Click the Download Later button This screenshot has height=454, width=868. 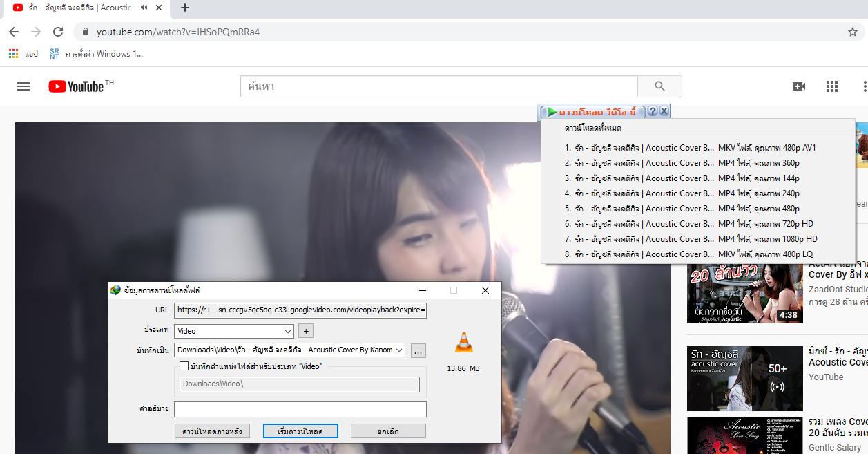212,431
